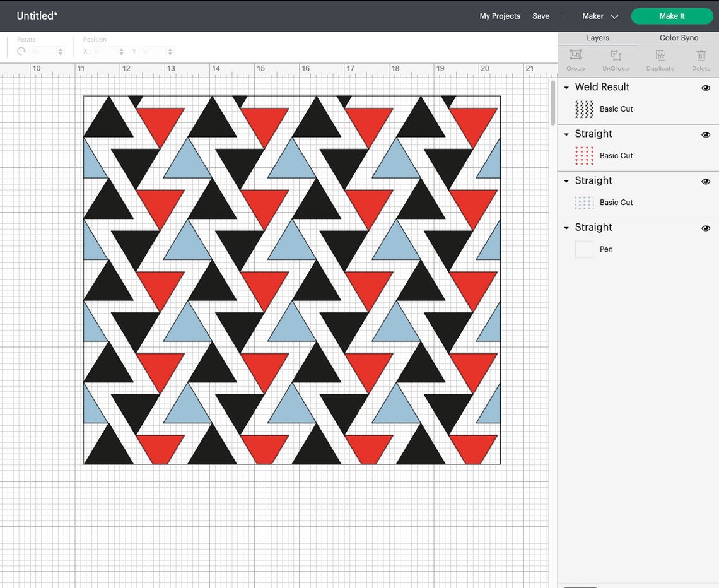719x588 pixels.
Task: Click the Delete trash icon
Action: tap(701, 56)
